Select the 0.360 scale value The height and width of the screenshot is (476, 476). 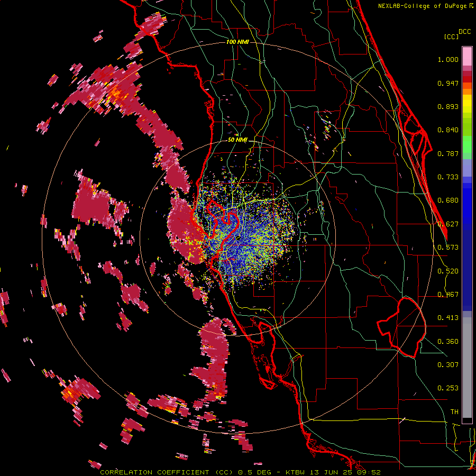[x=448, y=342]
